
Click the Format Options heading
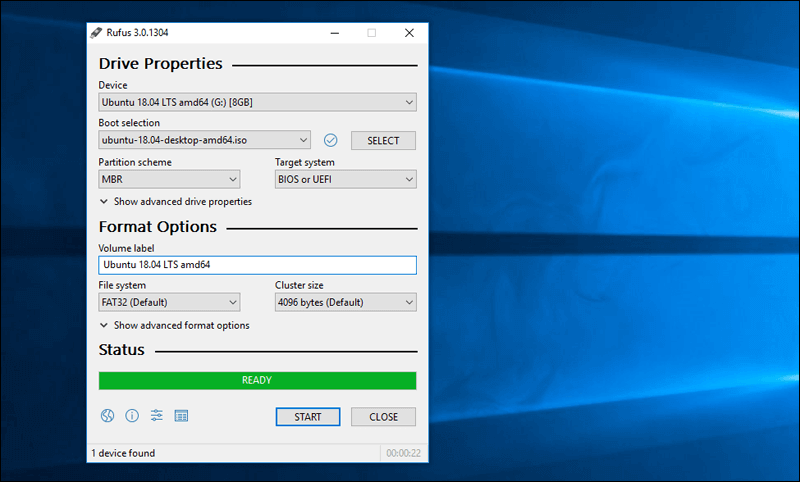click(158, 226)
